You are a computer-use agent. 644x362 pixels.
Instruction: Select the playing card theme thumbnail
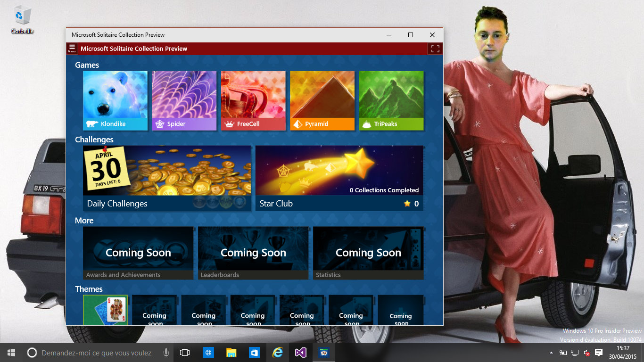pos(105,310)
